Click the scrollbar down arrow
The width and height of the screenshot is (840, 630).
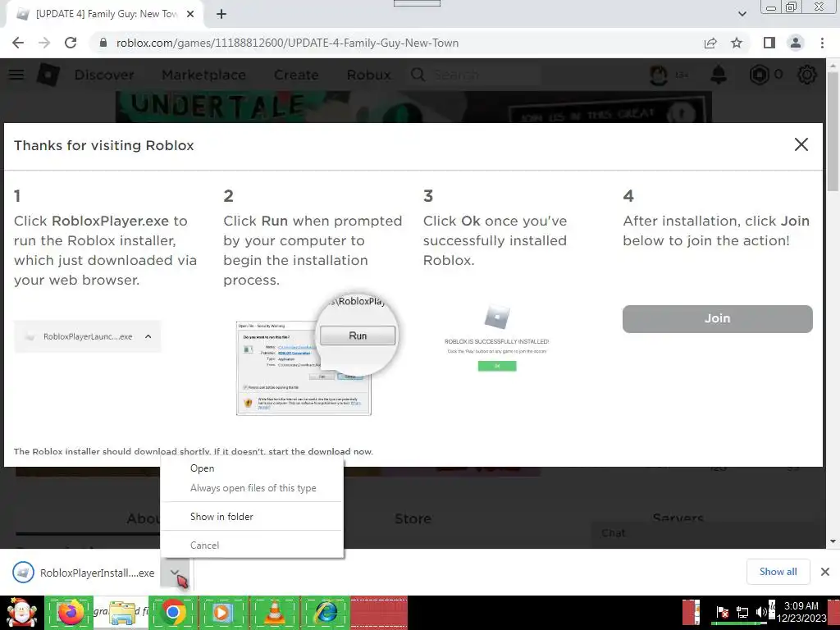(x=833, y=541)
